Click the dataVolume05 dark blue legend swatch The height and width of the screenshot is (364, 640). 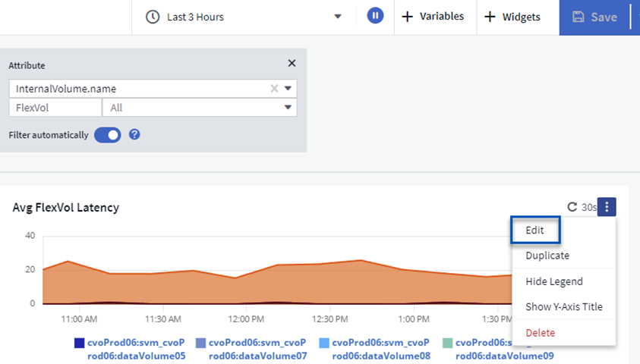coord(79,343)
